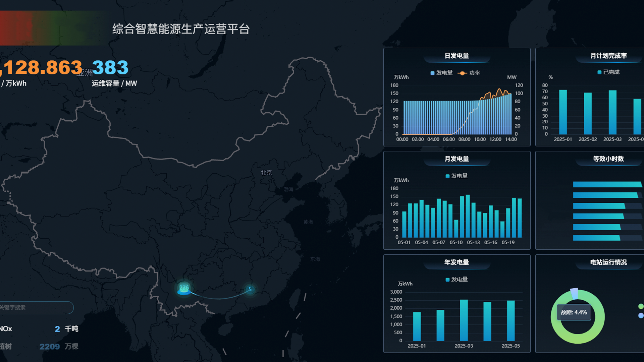
Task: Toggle 功率 line legend in 日发电量 chart
Action: (x=469, y=73)
